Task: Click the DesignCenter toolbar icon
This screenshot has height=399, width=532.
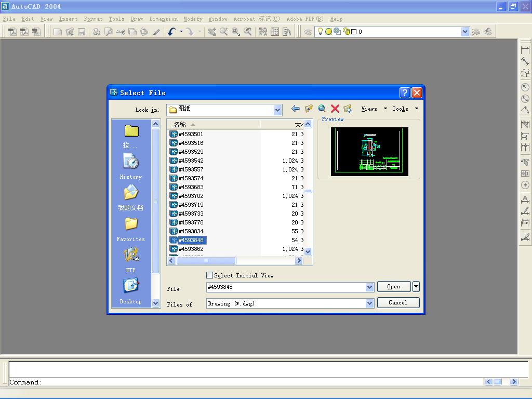Action: 275,32
